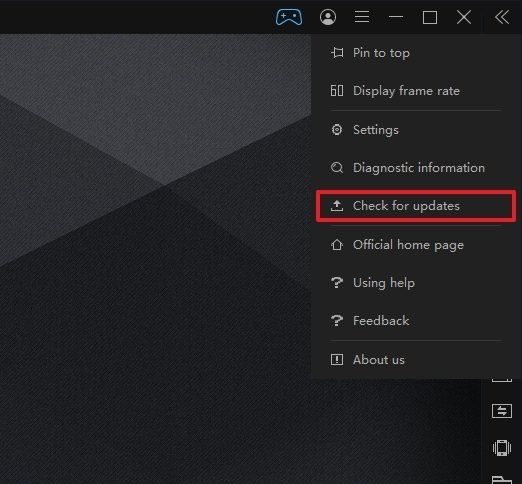Click the pin icon beside Pin to top
This screenshot has width=522, height=484.
(337, 53)
